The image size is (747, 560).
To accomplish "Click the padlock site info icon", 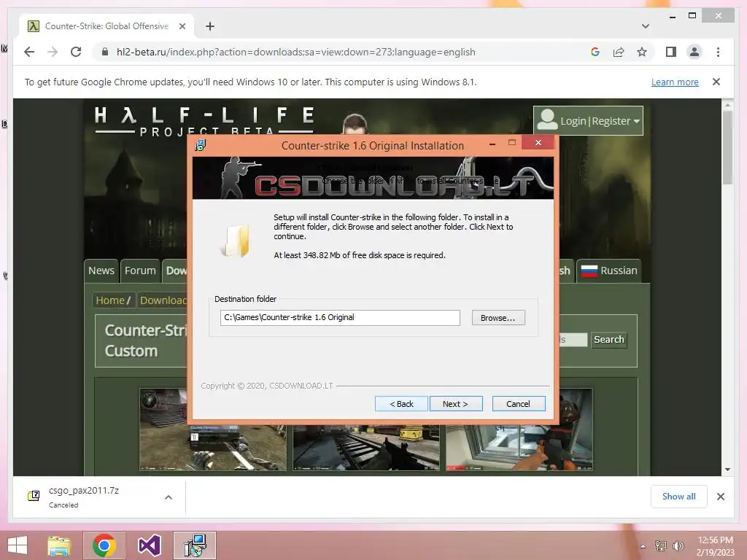I will [x=105, y=52].
